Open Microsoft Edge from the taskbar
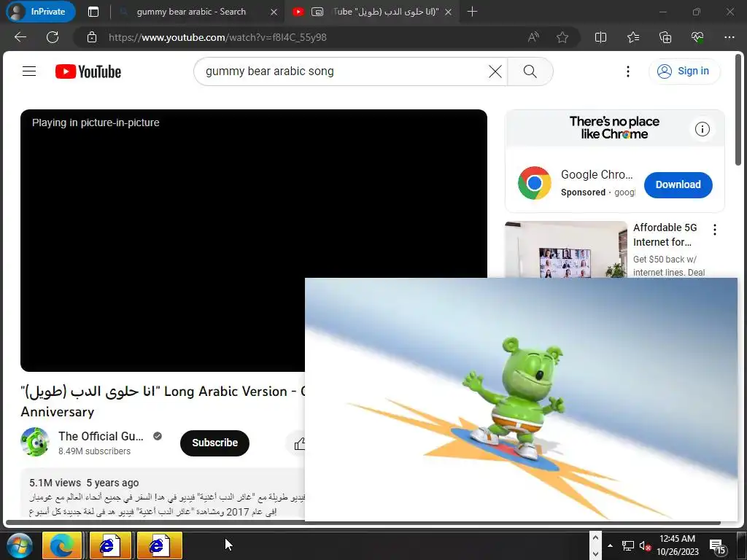Viewport: 747px width, 560px height. pyautogui.click(x=61, y=545)
